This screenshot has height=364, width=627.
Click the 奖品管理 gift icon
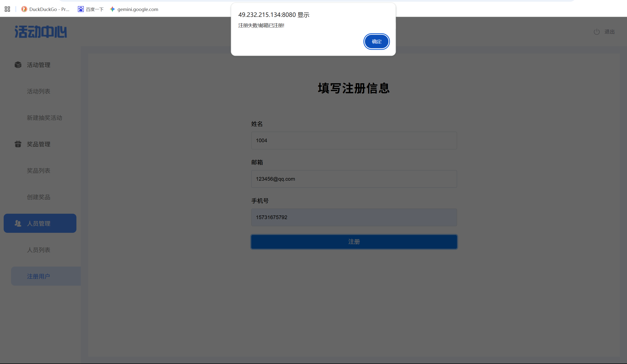[18, 144]
